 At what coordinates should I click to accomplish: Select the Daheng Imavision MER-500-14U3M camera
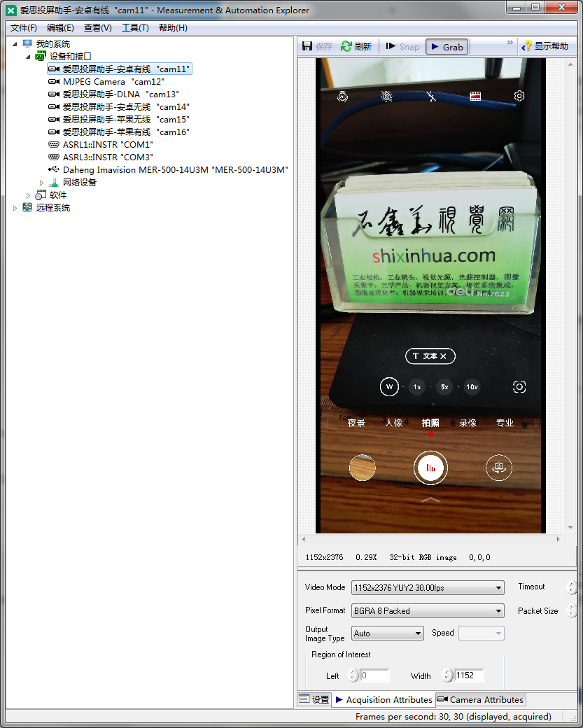coord(169,169)
